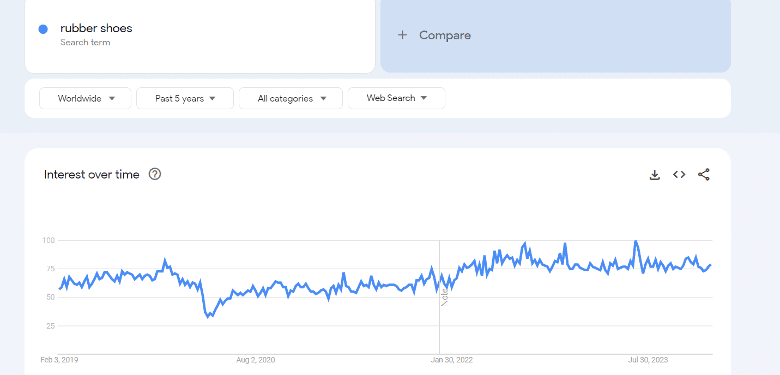Open the Worldwide region dropdown

(86, 98)
